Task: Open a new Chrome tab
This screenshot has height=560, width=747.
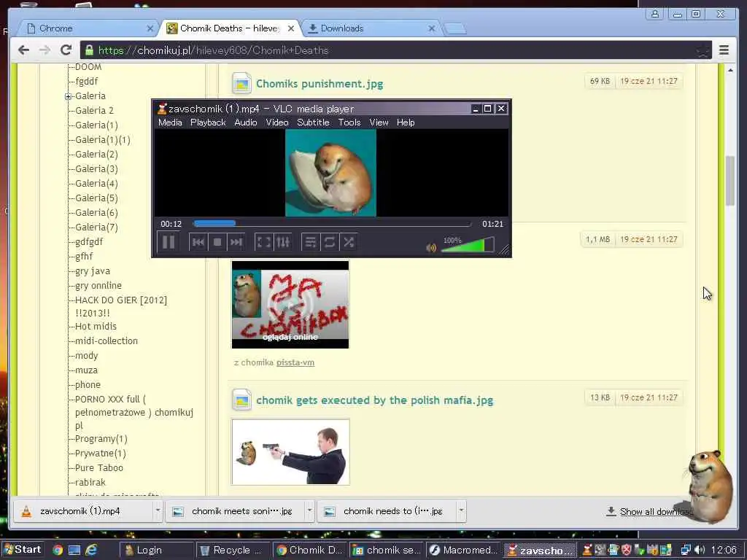Action: (x=455, y=29)
